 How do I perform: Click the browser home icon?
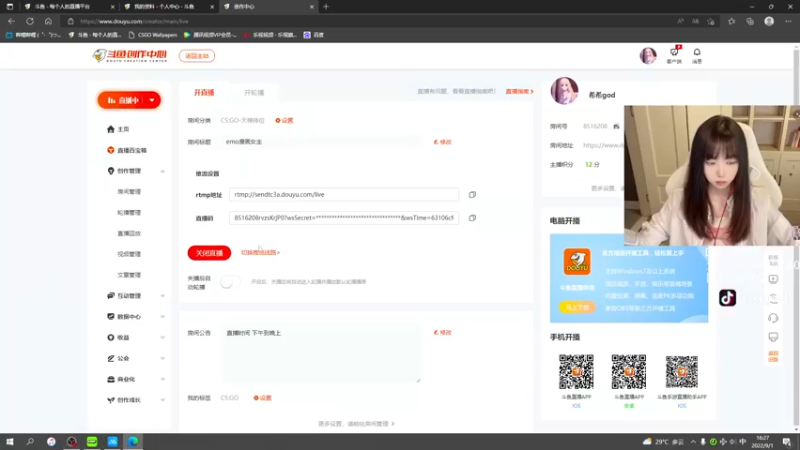pyautogui.click(x=48, y=21)
